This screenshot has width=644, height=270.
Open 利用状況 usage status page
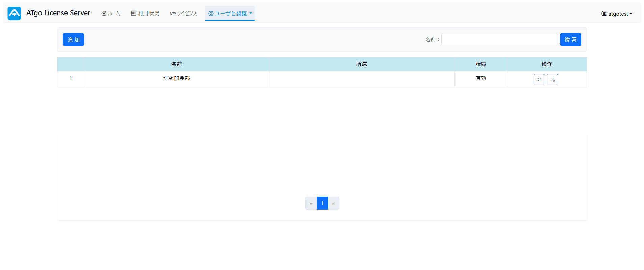145,13
